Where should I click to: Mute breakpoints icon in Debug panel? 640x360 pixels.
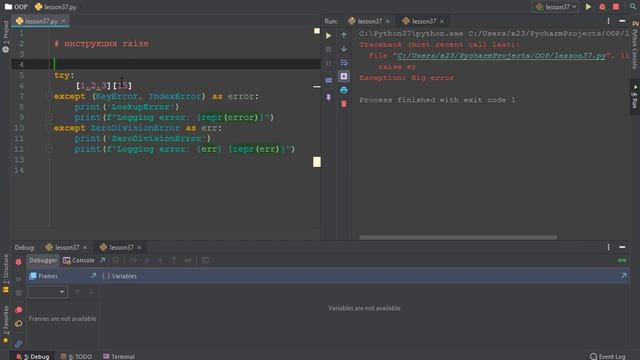[x=18, y=324]
